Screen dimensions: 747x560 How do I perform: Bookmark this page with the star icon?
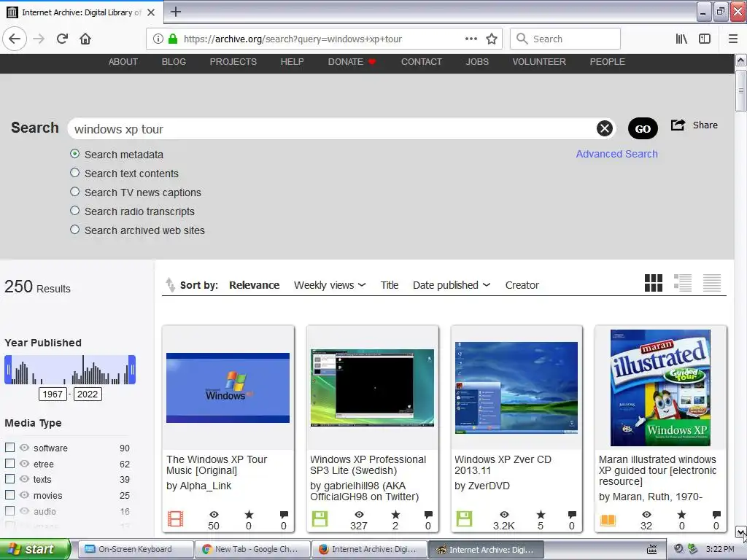point(492,39)
